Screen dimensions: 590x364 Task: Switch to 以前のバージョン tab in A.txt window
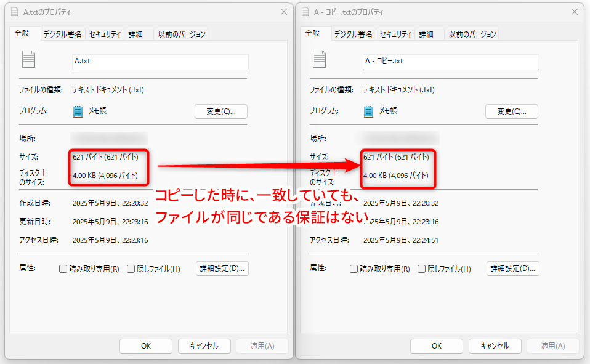[x=181, y=34]
